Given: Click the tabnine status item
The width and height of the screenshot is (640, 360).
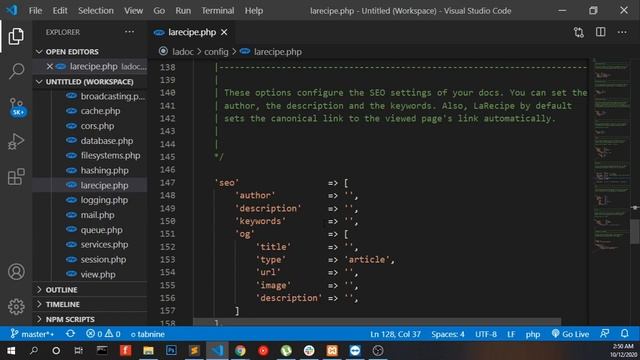Looking at the screenshot, I should coord(147,334).
